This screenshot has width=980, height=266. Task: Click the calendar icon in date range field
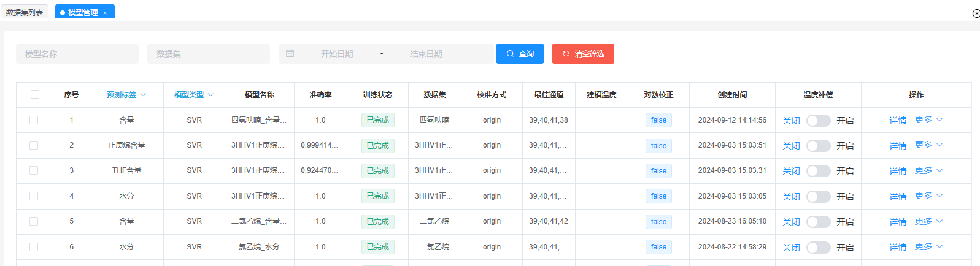click(290, 54)
